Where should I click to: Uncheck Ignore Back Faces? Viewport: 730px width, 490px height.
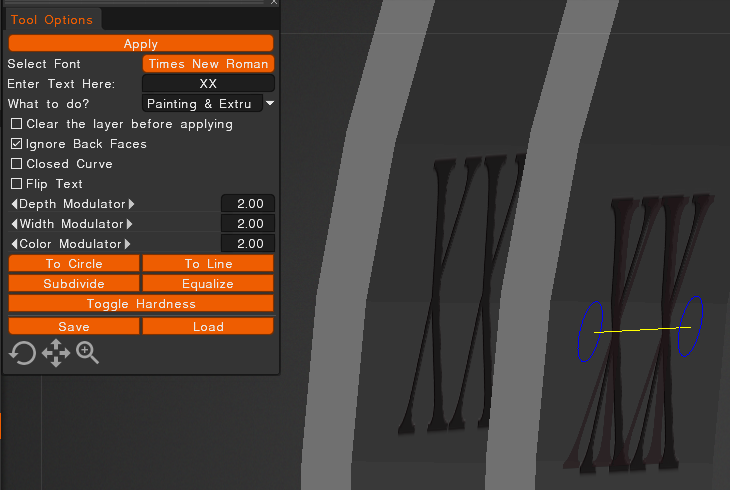coord(16,144)
